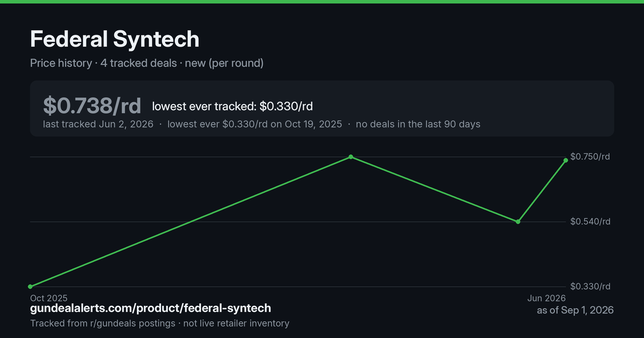Click the Oct 2025 axis label

tap(49, 298)
